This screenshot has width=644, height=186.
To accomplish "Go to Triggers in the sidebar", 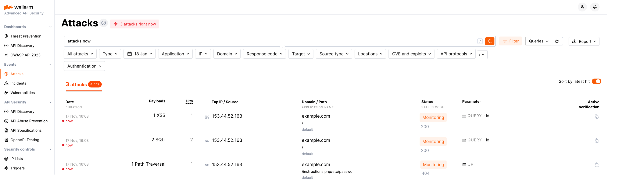I will click(18, 168).
